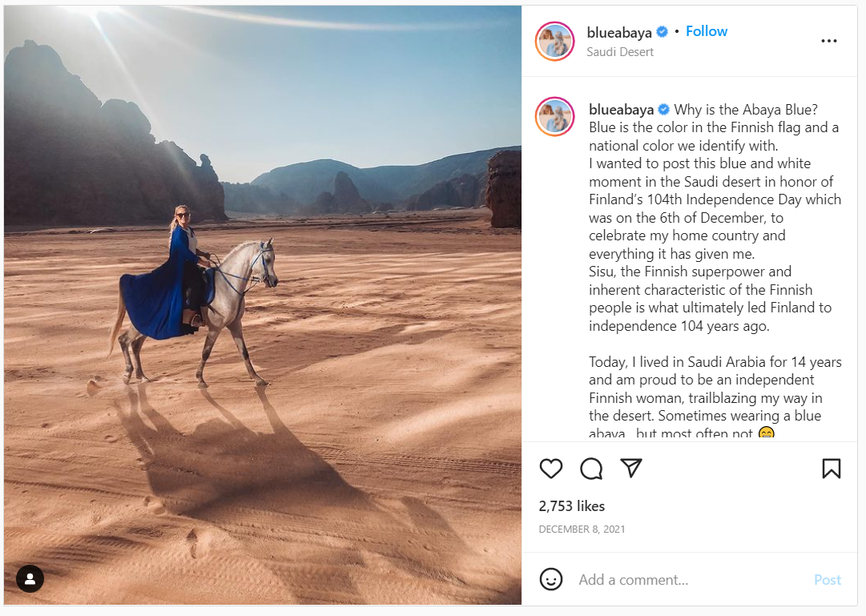Viewport: 866px width, 616px height.
Task: Open blueabaya username in caption
Action: click(x=622, y=110)
